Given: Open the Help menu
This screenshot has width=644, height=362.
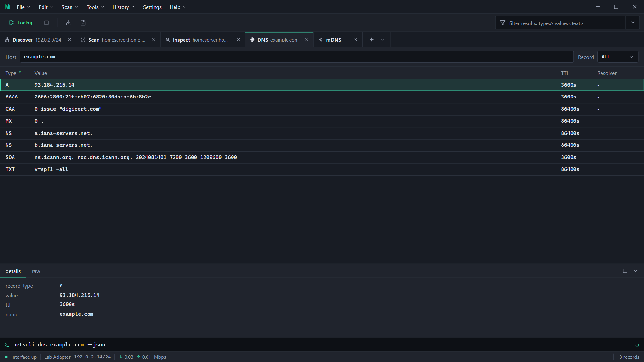Looking at the screenshot, I should 177,7.
